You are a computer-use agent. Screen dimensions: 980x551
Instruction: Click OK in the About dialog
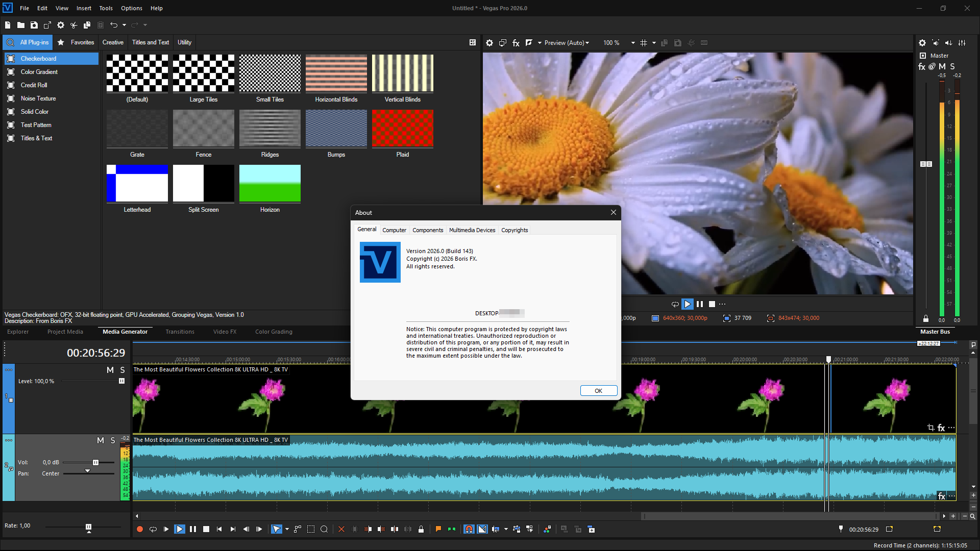pyautogui.click(x=599, y=391)
